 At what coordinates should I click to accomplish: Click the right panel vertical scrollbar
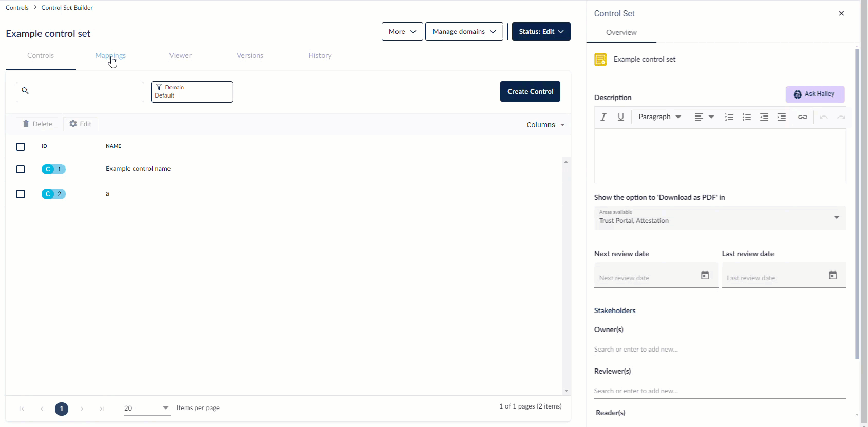point(857,205)
